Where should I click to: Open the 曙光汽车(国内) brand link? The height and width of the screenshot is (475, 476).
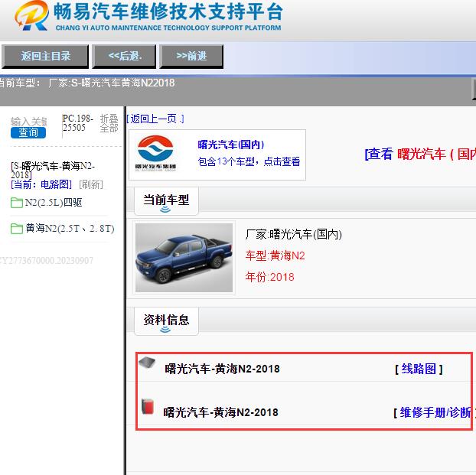(x=231, y=145)
